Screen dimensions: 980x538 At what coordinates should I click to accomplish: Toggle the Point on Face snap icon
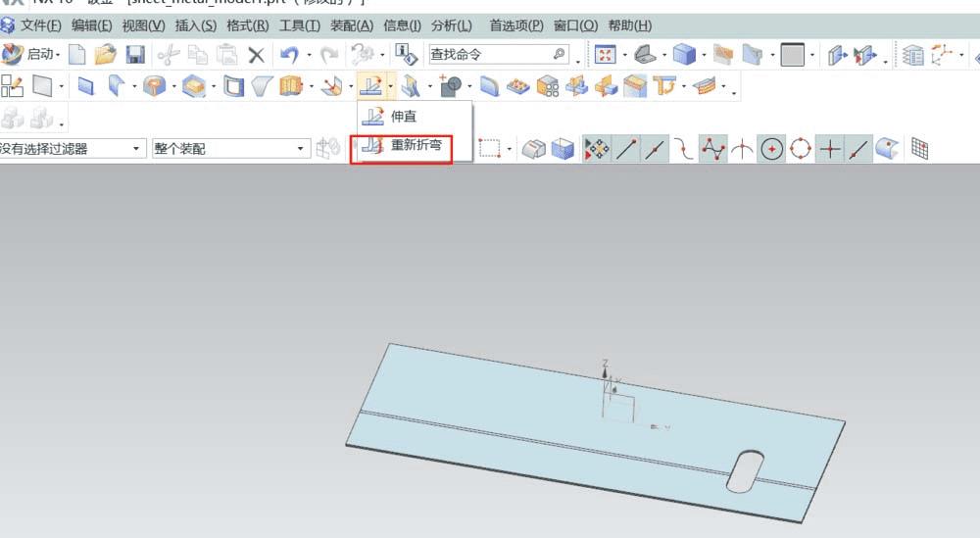pyautogui.click(x=887, y=149)
